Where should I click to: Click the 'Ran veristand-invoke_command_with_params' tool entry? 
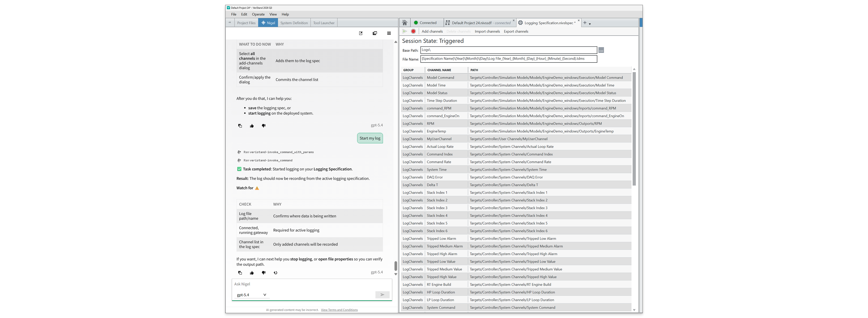[276, 152]
